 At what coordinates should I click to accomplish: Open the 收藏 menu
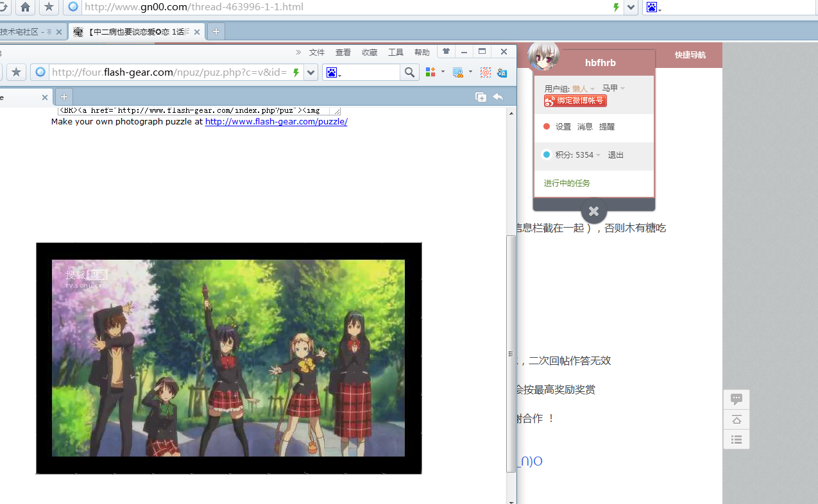(x=370, y=53)
